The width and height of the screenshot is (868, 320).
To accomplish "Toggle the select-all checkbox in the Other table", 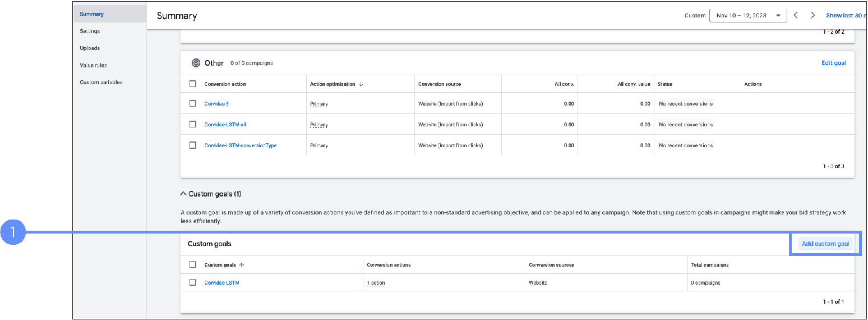I will tap(193, 84).
